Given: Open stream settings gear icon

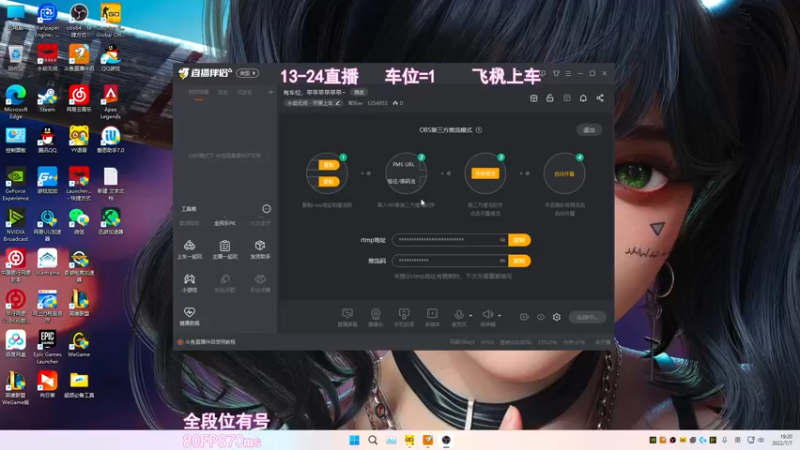Looking at the screenshot, I should click(x=557, y=317).
